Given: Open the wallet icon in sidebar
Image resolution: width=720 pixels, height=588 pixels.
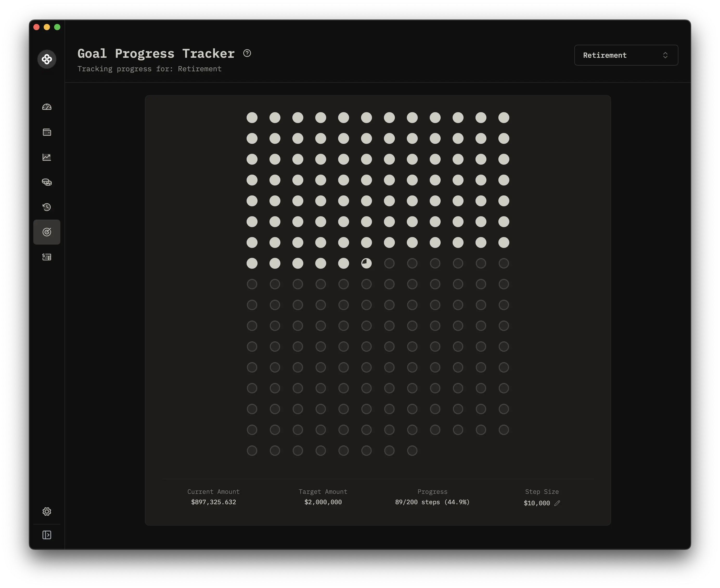Looking at the screenshot, I should tap(47, 132).
